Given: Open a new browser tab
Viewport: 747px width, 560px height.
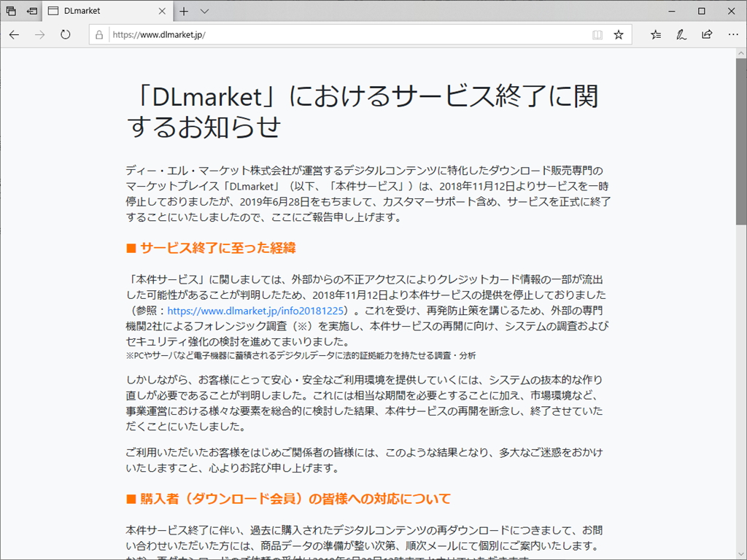Looking at the screenshot, I should [185, 11].
